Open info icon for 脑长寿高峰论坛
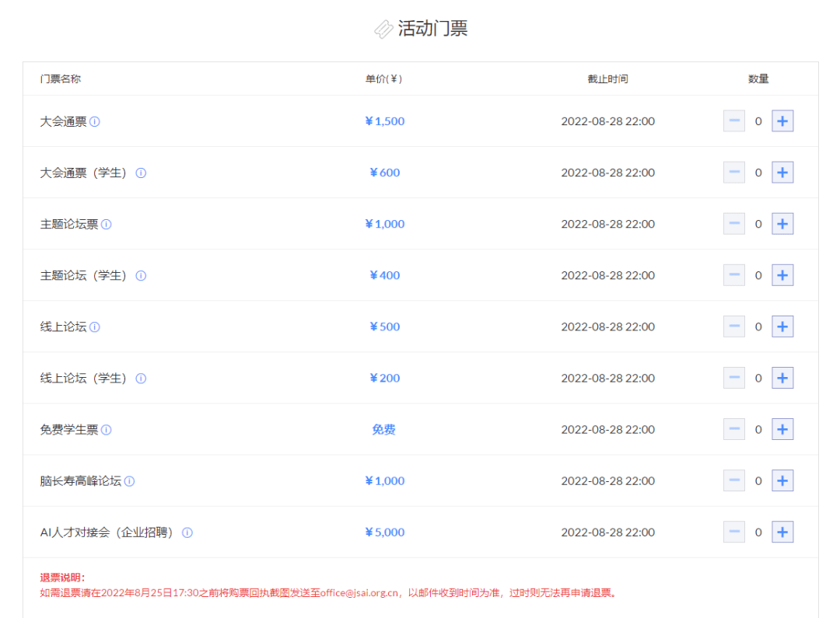This screenshot has width=840, height=618. [x=129, y=481]
